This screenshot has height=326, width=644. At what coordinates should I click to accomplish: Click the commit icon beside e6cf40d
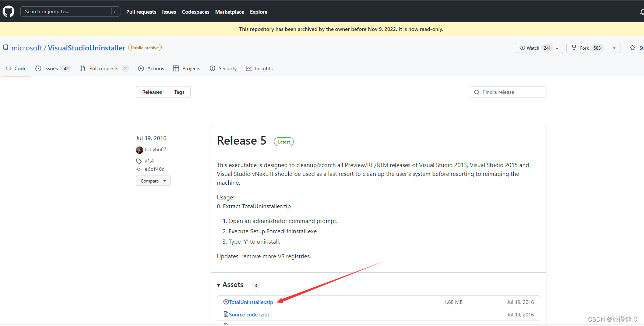[x=139, y=169]
